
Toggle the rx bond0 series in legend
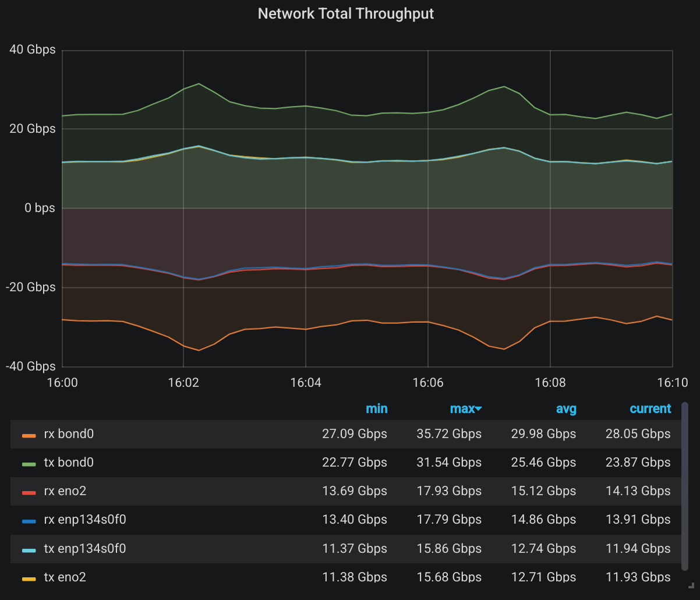[x=69, y=434]
